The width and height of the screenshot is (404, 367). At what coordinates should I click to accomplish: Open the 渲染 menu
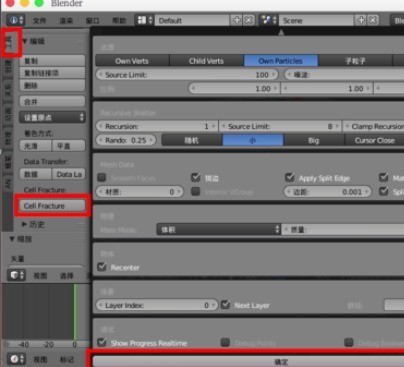(x=66, y=21)
